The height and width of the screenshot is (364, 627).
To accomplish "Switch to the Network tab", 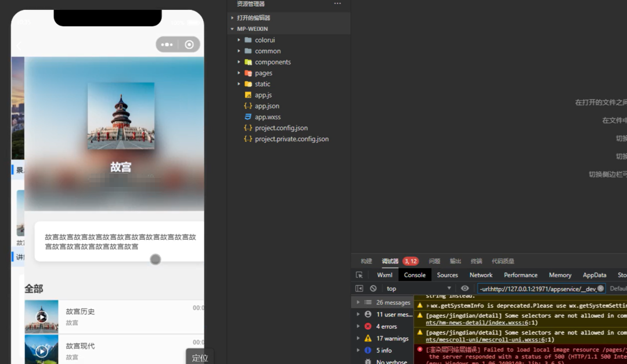I will coord(481,275).
